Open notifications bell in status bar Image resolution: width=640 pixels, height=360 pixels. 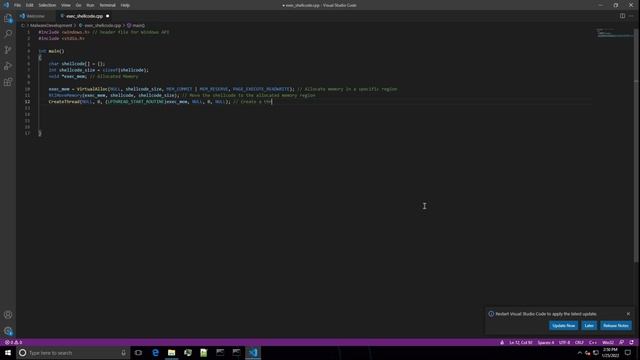pyautogui.click(x=631, y=342)
